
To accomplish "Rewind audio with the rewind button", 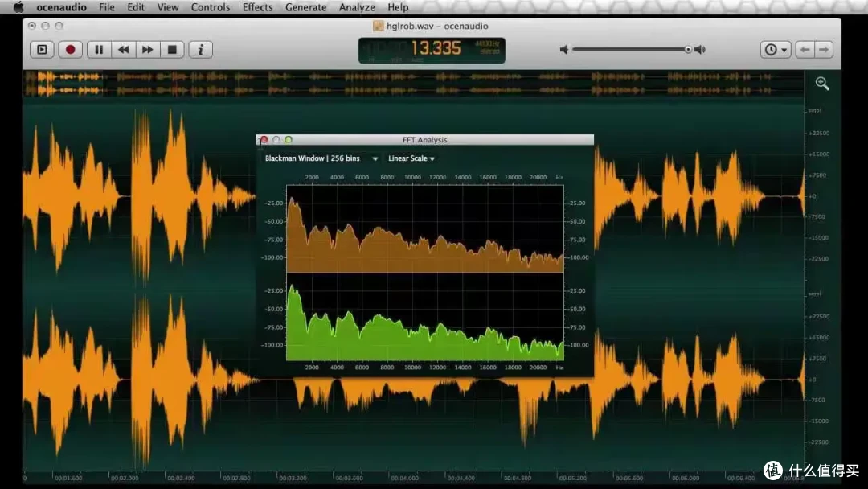I will [x=123, y=50].
